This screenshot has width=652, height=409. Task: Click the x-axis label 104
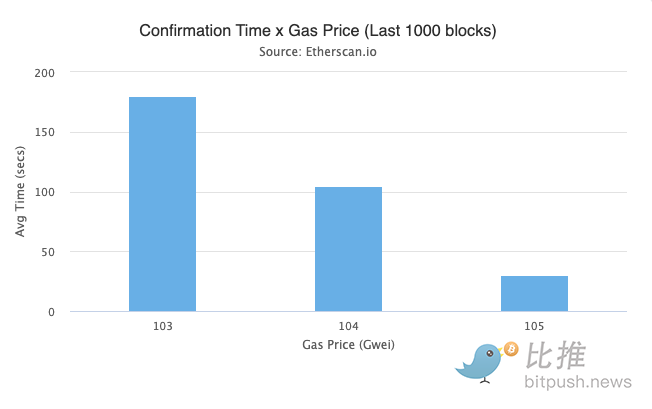click(x=348, y=326)
